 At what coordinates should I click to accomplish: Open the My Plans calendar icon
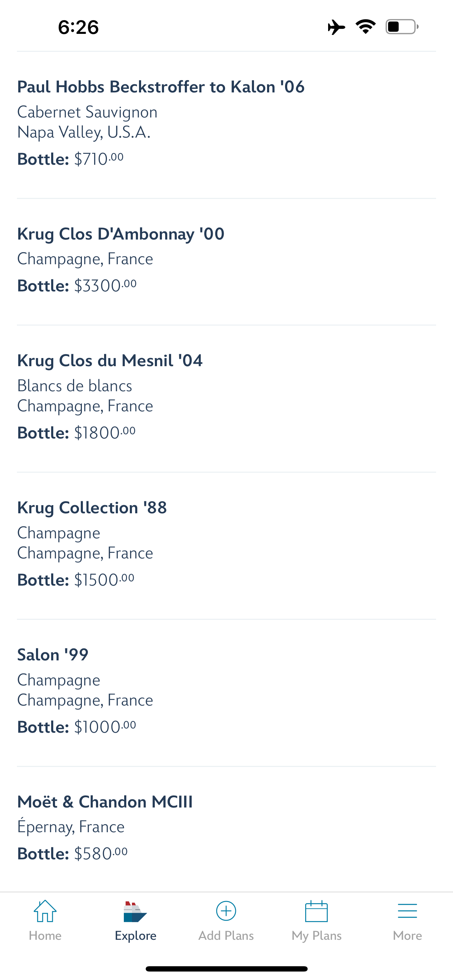pyautogui.click(x=316, y=911)
